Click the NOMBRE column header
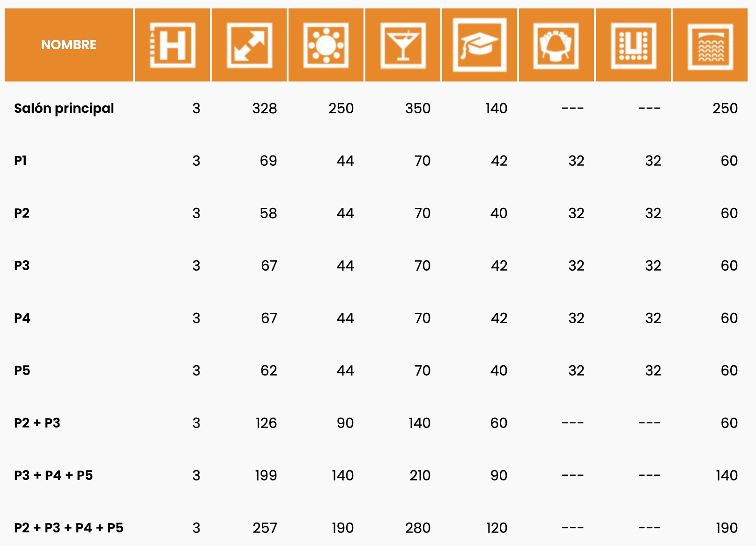 click(69, 45)
